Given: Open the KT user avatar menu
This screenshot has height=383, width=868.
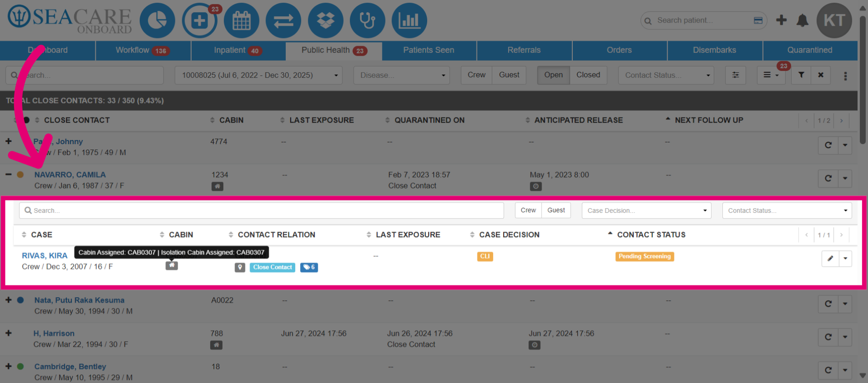Looking at the screenshot, I should [834, 20].
